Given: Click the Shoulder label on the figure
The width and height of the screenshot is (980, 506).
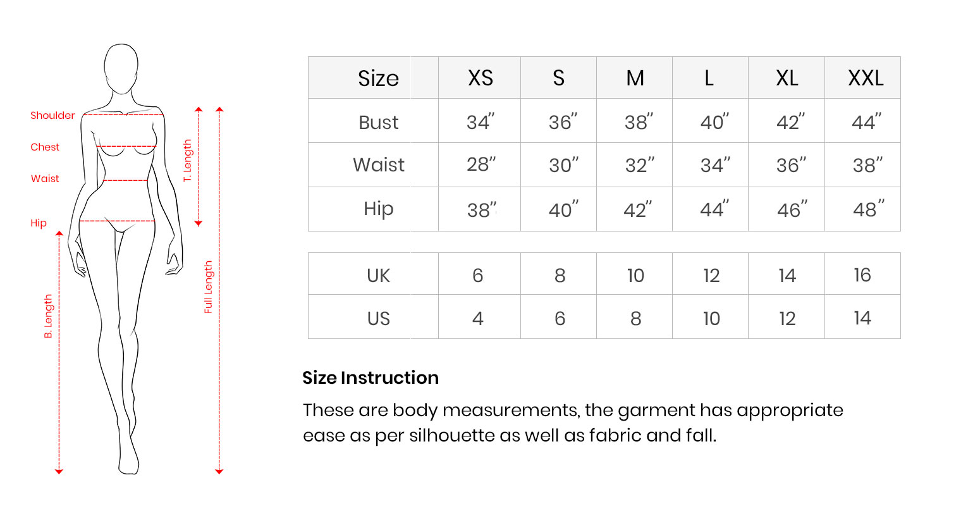Looking at the screenshot, I should tap(52, 115).
